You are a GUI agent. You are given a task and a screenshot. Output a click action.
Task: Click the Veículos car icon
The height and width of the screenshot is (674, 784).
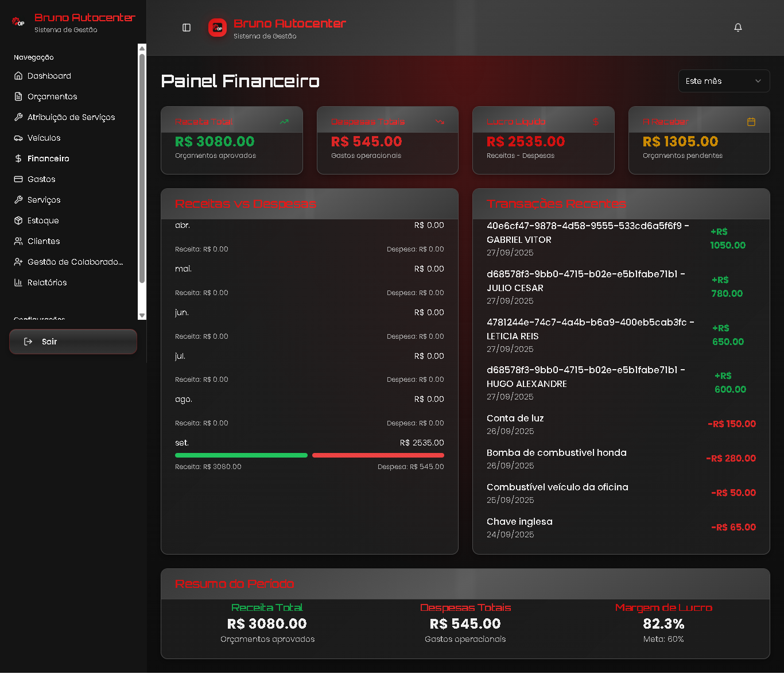point(18,138)
